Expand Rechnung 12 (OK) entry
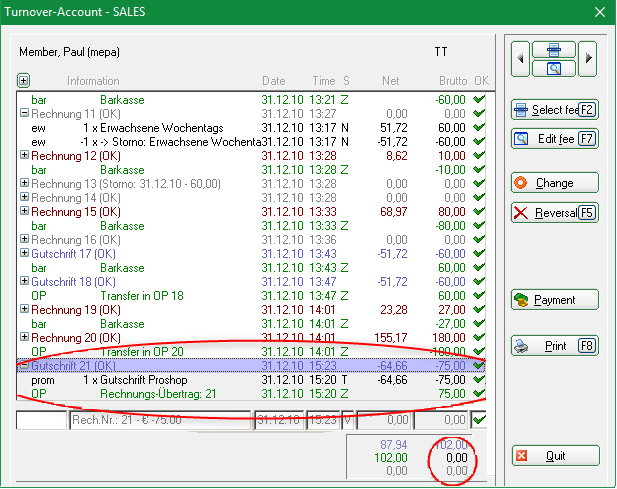Screen dimensions: 617x489 24,155
